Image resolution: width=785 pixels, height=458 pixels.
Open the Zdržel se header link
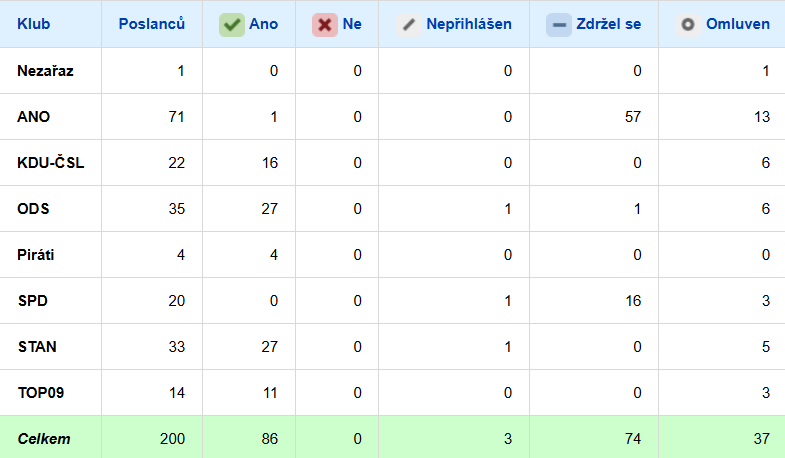pyautogui.click(x=608, y=24)
